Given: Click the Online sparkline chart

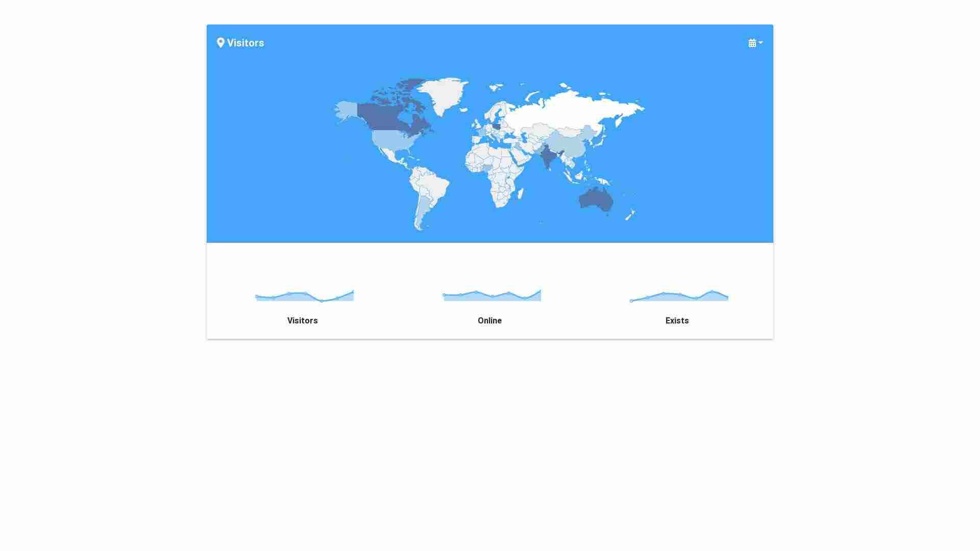Looking at the screenshot, I should [x=492, y=295].
